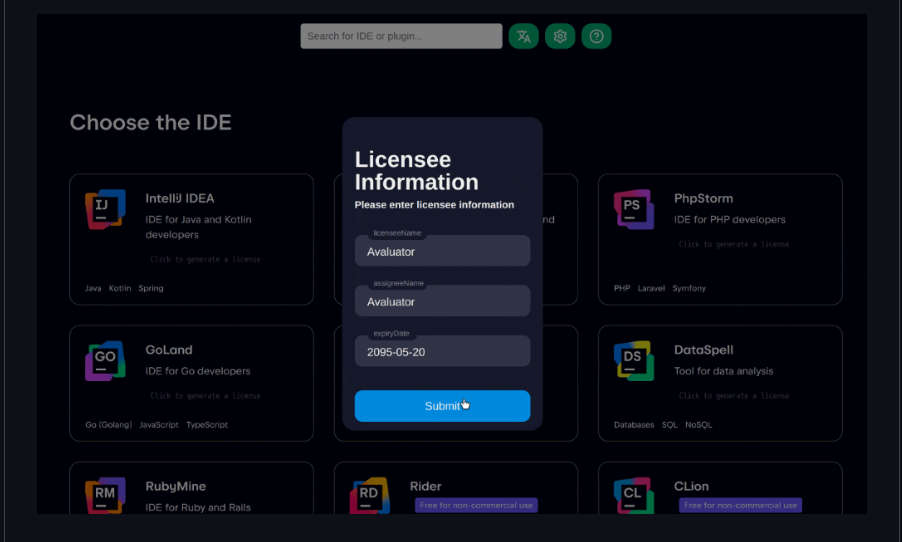Image resolution: width=902 pixels, height=542 pixels.
Task: Click the Search for IDE or plugin box
Action: (401, 36)
